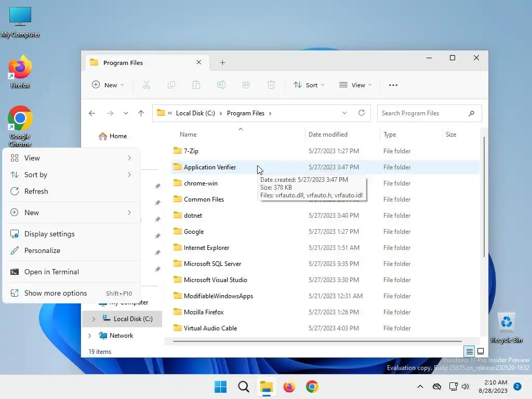Viewport: 532px width, 399px height.
Task: Click the Rename icon in toolbar
Action: [x=221, y=85]
